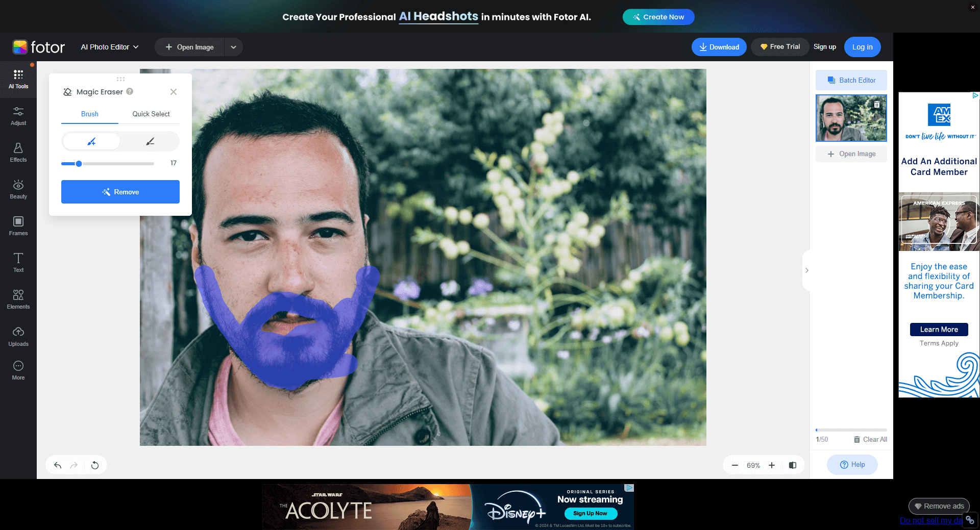The width and height of the screenshot is (980, 530).
Task: Click the Remove button
Action: tap(120, 192)
